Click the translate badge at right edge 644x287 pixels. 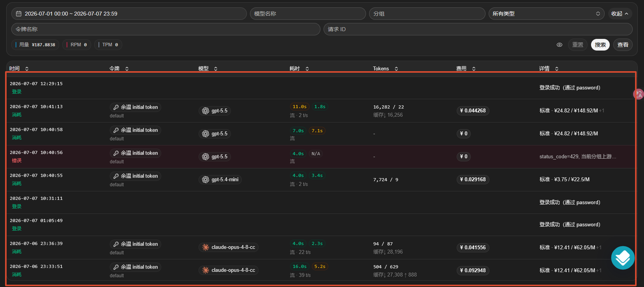tap(639, 94)
